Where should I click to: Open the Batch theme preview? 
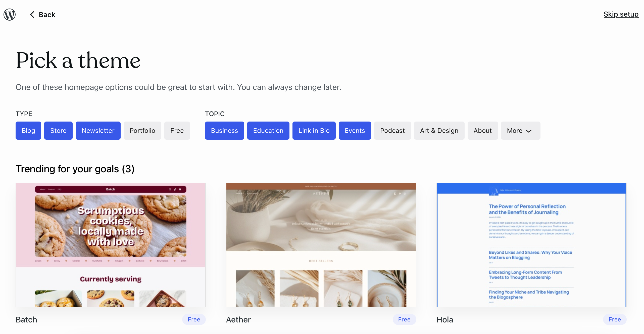click(x=111, y=245)
